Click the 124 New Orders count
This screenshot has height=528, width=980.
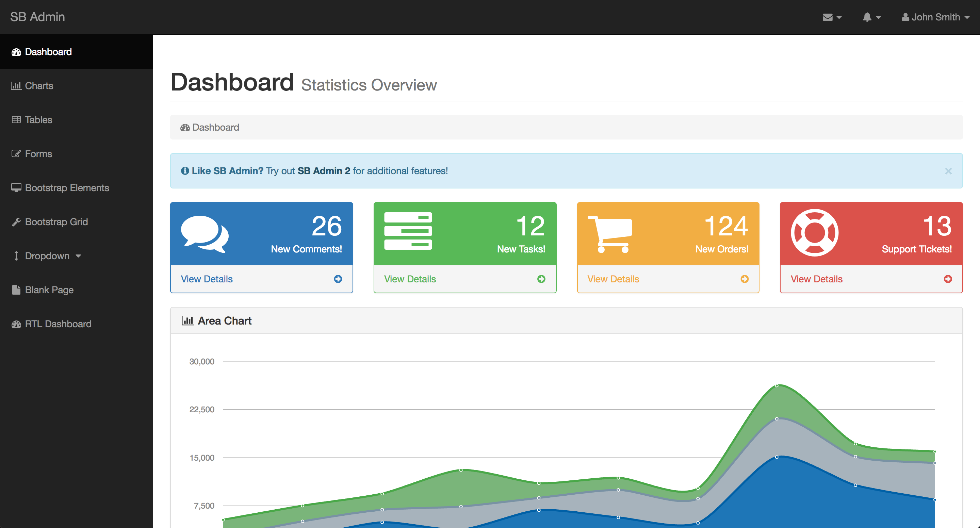[726, 226]
